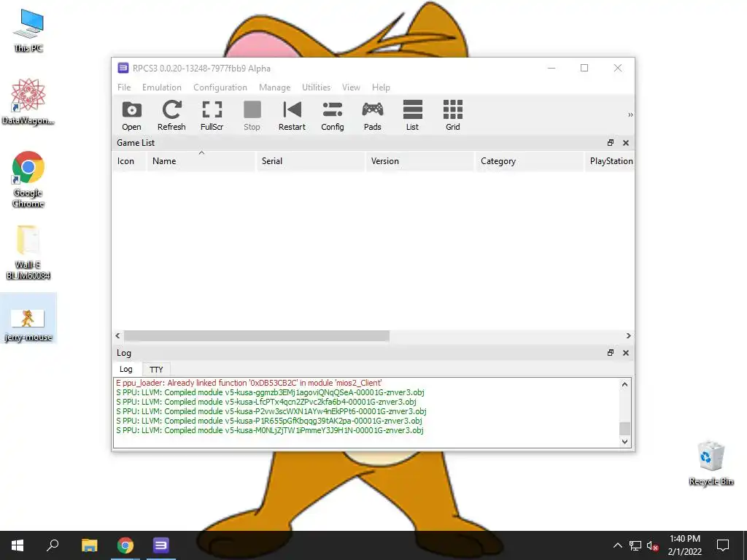Select the DataWagon desktop shortcut
This screenshot has height=560, width=747.
pyautogui.click(x=28, y=102)
